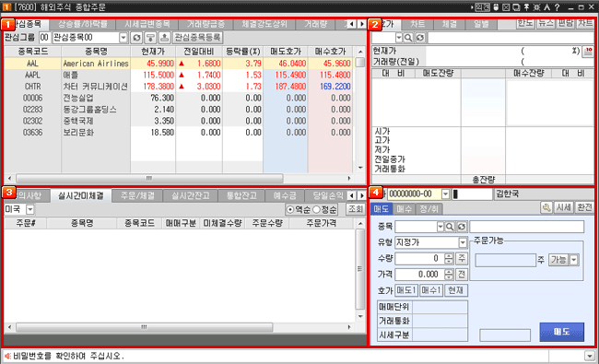Click the 관심종목등록 button
The image size is (599, 364).
coord(198,38)
